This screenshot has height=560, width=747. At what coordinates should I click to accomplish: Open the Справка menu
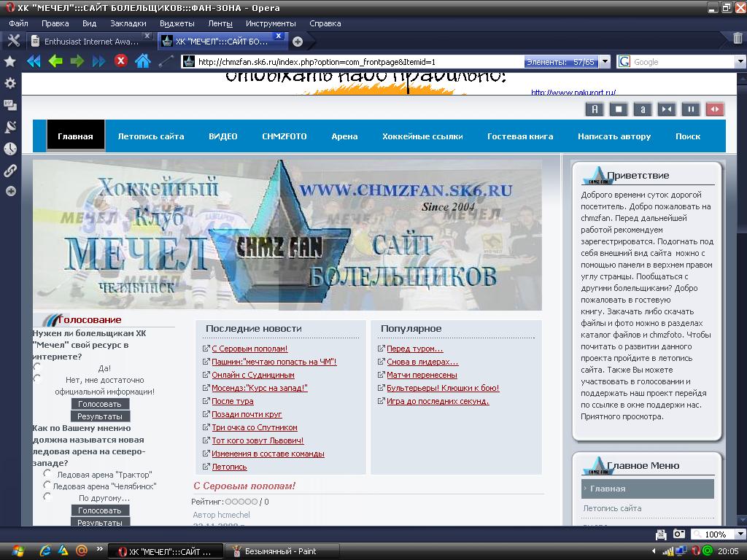325,23
